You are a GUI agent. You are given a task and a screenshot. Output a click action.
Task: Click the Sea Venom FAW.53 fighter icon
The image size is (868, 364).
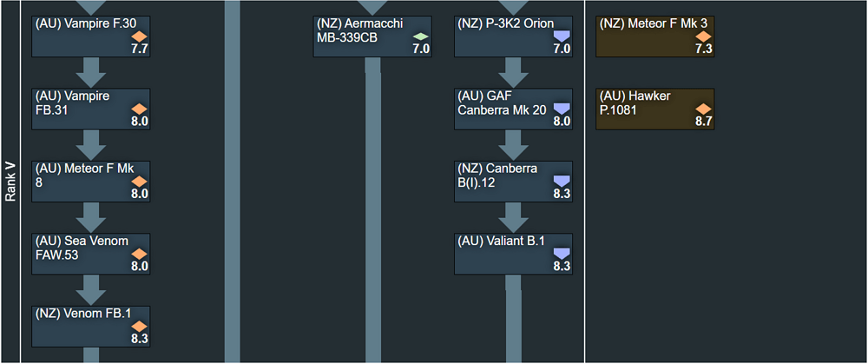pyautogui.click(x=140, y=253)
